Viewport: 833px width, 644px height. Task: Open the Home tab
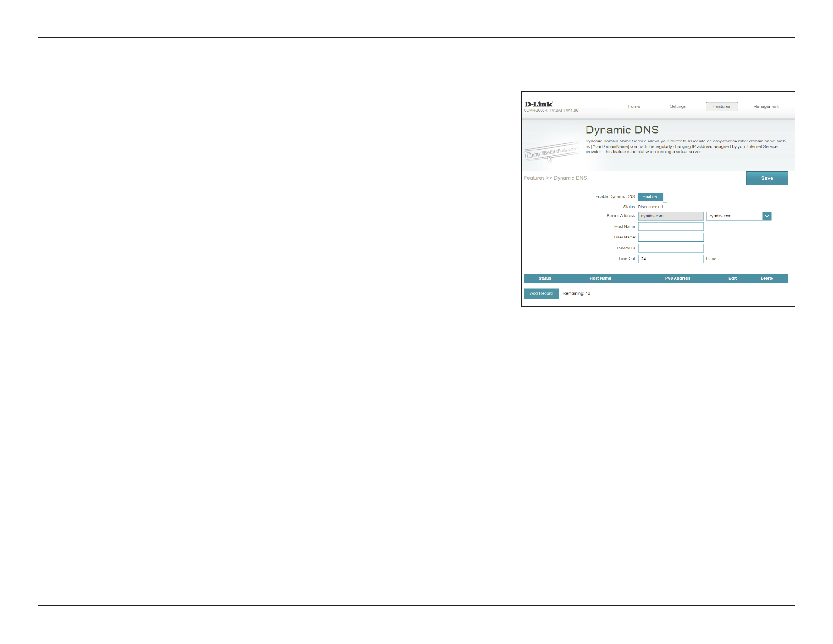pos(633,106)
